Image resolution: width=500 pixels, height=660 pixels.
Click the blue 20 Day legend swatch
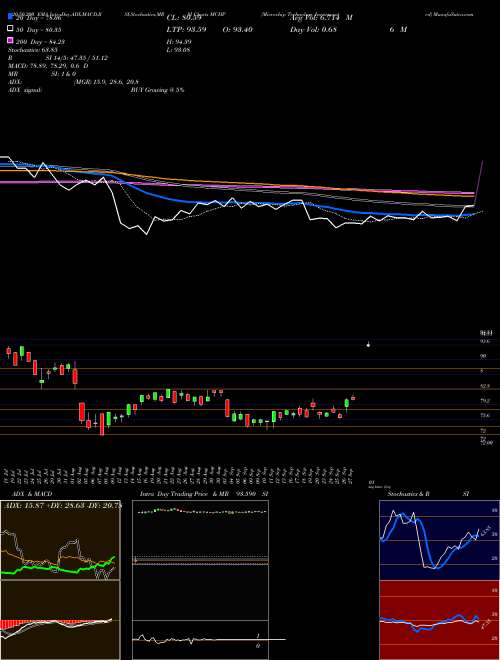click(11, 17)
